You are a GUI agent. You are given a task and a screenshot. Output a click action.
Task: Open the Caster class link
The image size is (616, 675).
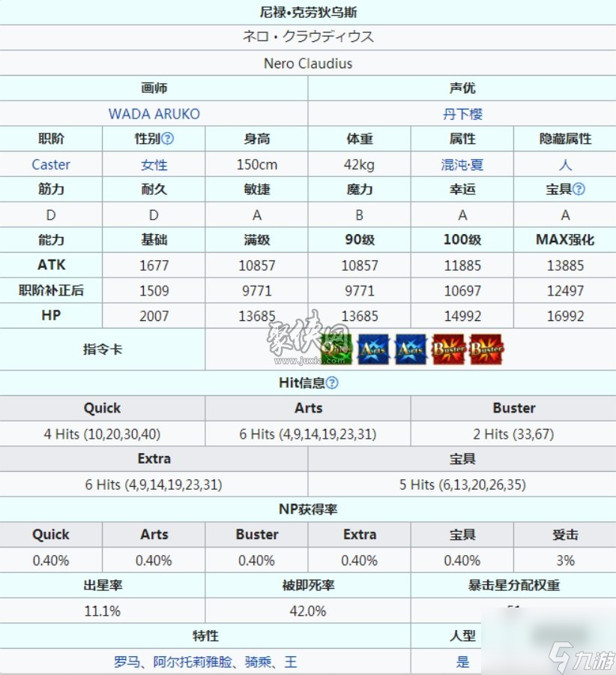[x=51, y=164]
